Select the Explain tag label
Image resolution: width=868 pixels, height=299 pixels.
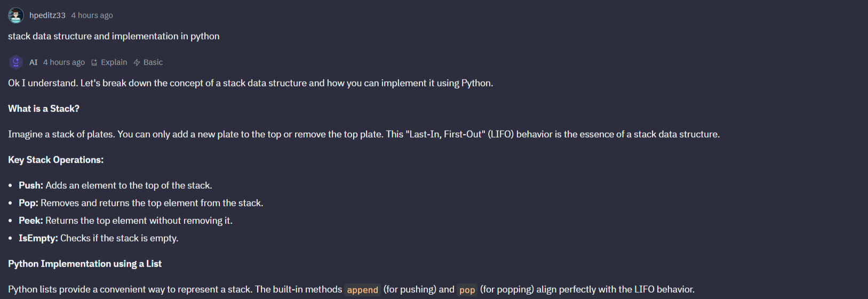click(x=114, y=62)
